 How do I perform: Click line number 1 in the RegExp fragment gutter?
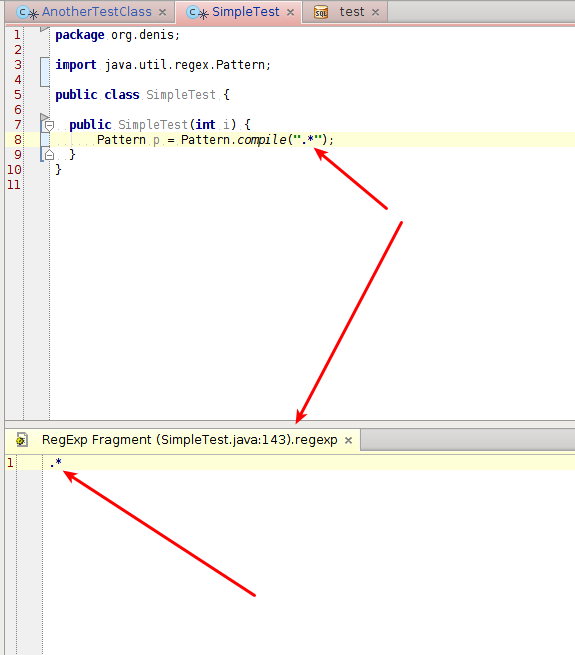[x=10, y=462]
